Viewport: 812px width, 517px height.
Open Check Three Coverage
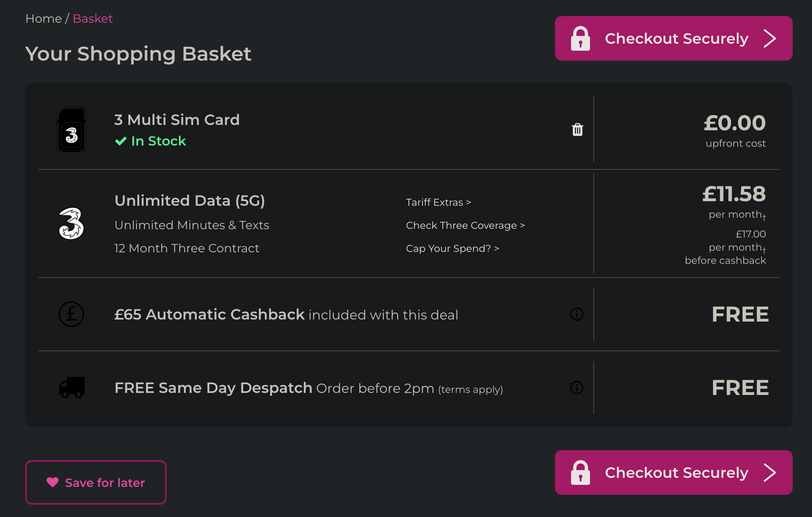[x=465, y=226]
